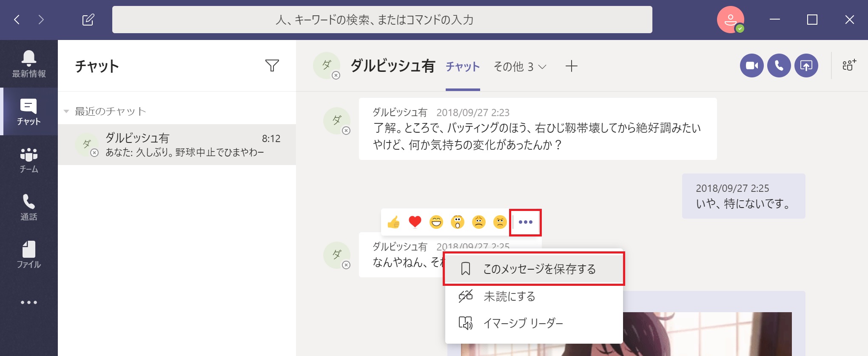Choose イマーシブ リーダー menu item
The width and height of the screenshot is (868, 356).
pos(534,323)
